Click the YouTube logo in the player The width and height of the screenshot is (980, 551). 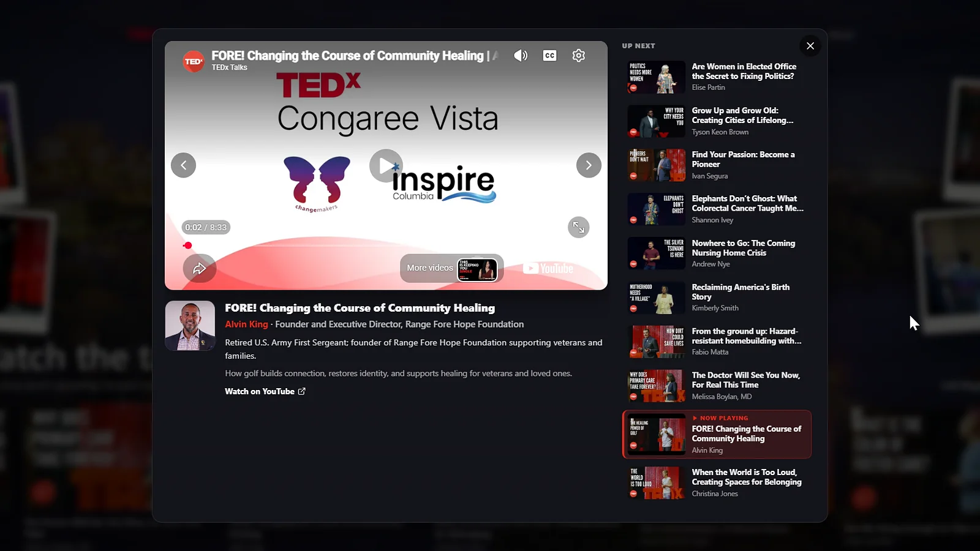548,268
